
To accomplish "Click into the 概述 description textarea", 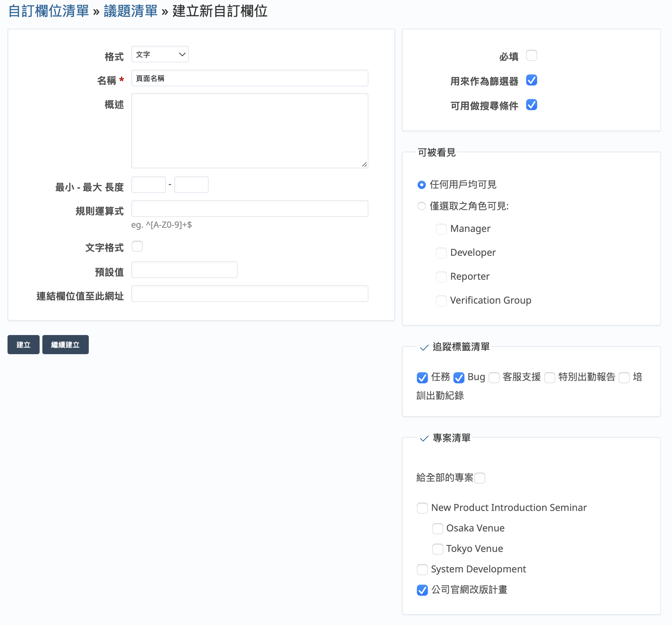I will [x=250, y=130].
